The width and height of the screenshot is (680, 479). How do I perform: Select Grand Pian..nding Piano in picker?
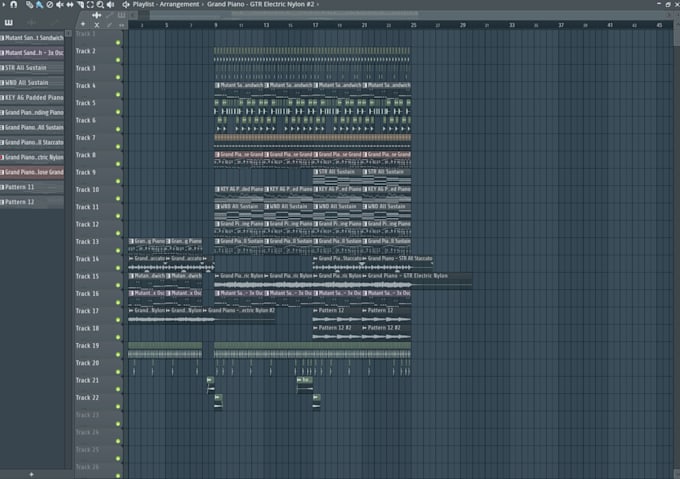32,112
